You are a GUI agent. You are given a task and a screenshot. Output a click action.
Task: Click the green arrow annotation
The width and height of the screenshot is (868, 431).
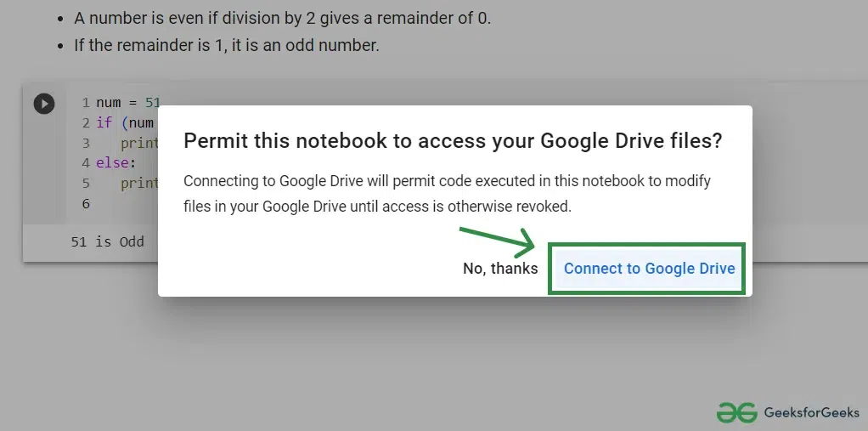(497, 241)
